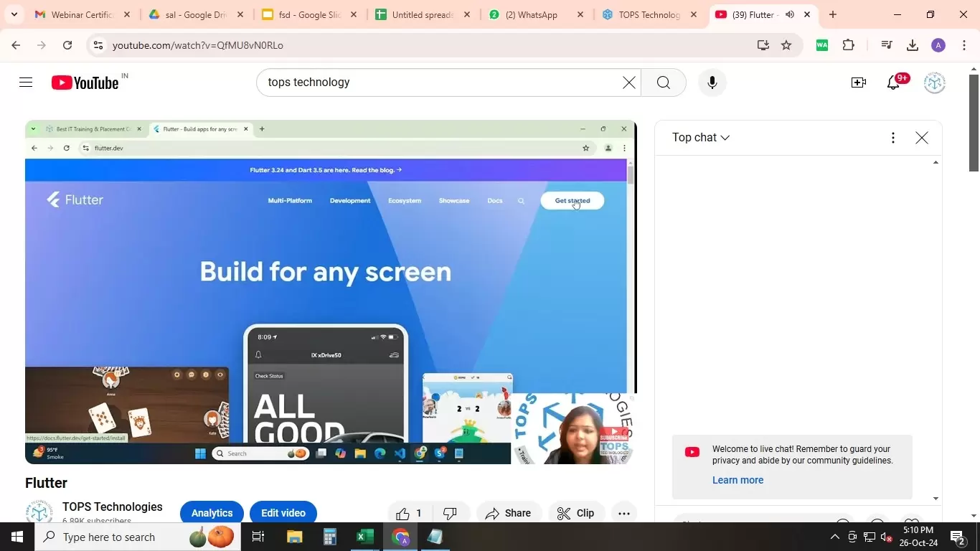The width and height of the screenshot is (980, 551).
Task: Create a Clip of the video
Action: point(576,513)
